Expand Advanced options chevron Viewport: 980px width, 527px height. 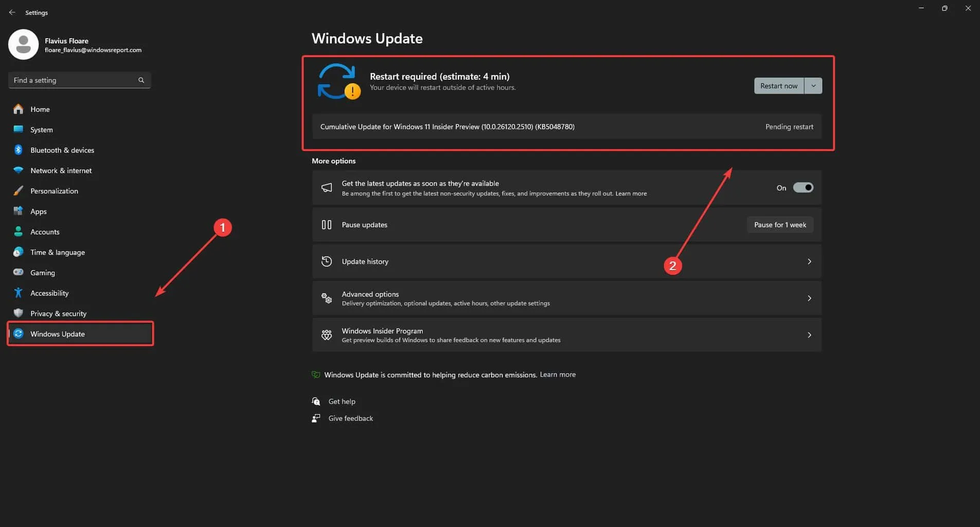(809, 298)
